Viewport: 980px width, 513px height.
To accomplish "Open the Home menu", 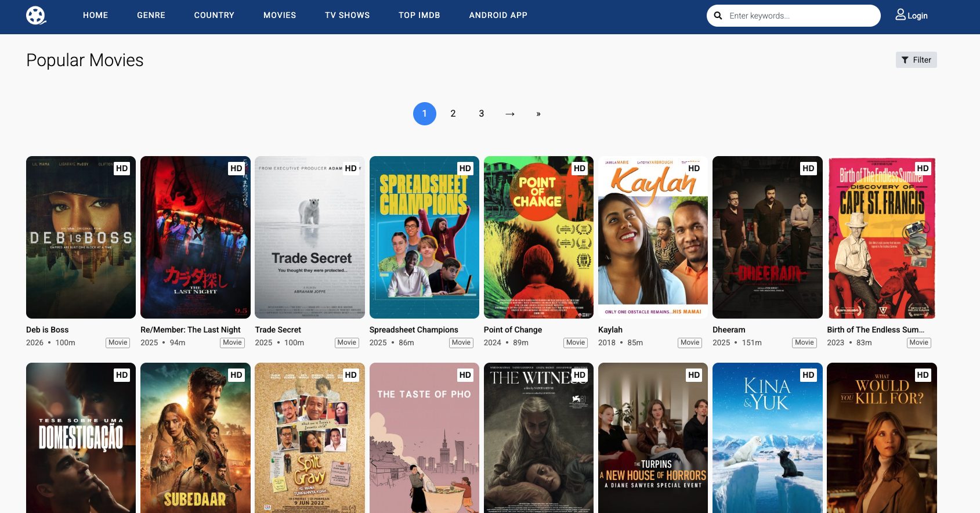I will [96, 15].
